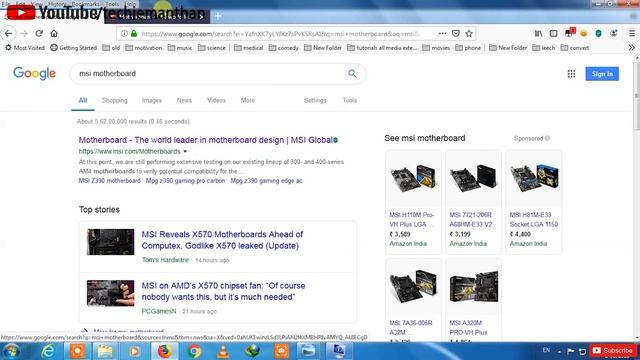Open the Library icon in toolbar
640x360 pixels.
pos(539,33)
